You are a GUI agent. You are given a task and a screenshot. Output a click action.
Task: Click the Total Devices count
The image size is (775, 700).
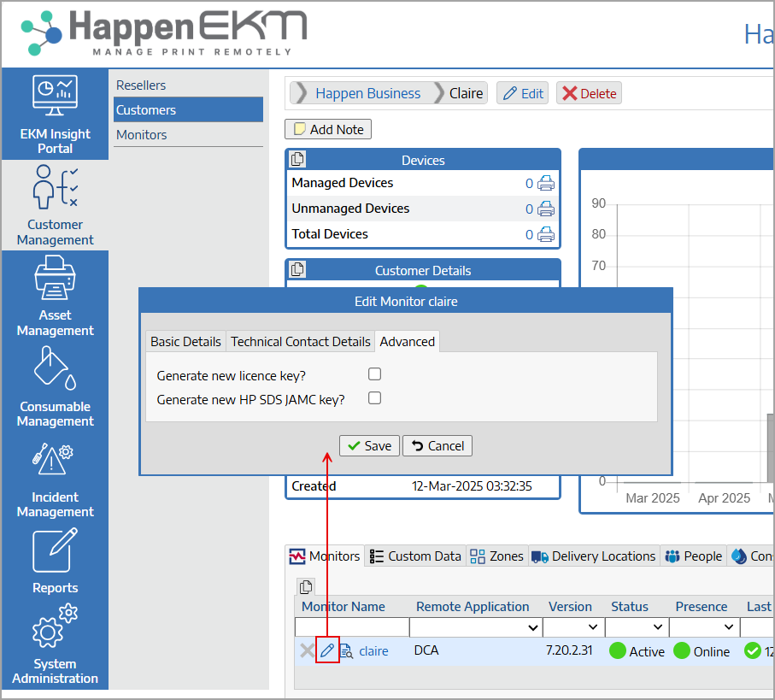529,235
